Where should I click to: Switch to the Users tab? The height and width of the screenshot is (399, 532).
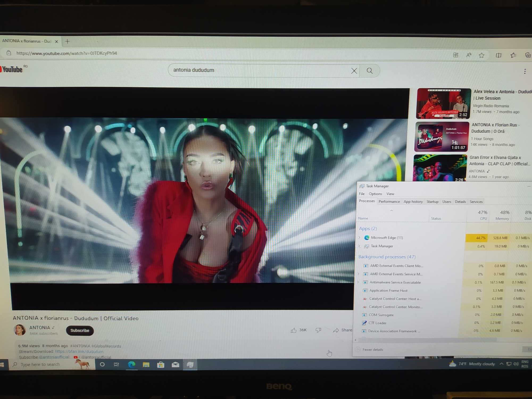tap(447, 202)
